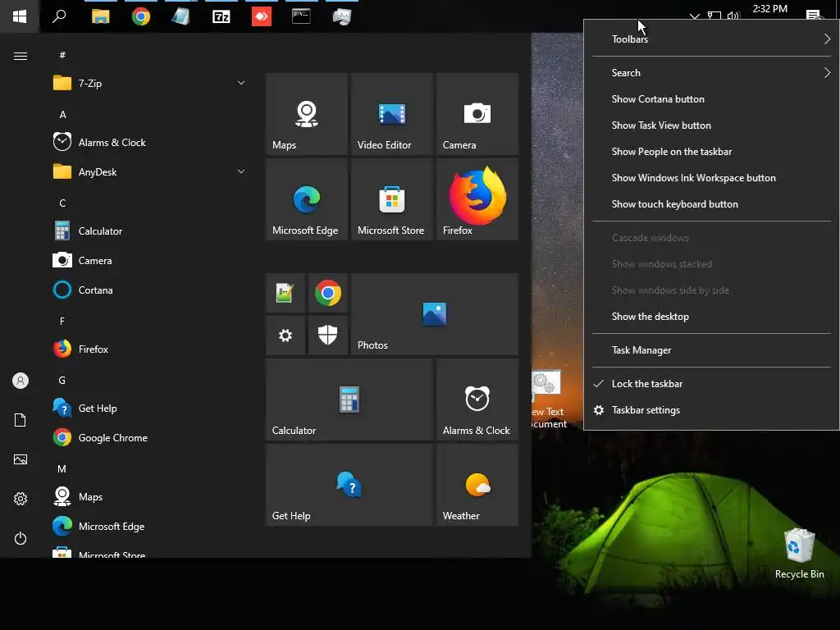Image resolution: width=840 pixels, height=630 pixels.
Task: Open the Microsoft Edge tile
Action: pyautogui.click(x=307, y=199)
